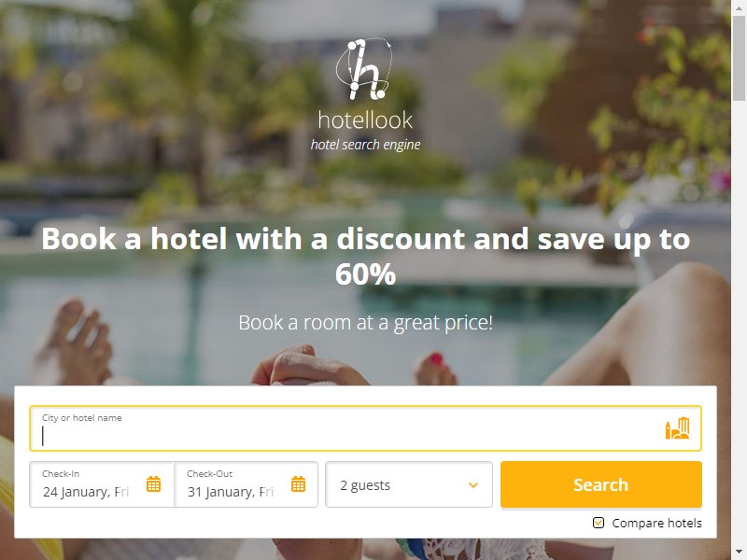The image size is (747, 560).
Task: Click the scrollbar up arrow
Action: click(x=739, y=6)
